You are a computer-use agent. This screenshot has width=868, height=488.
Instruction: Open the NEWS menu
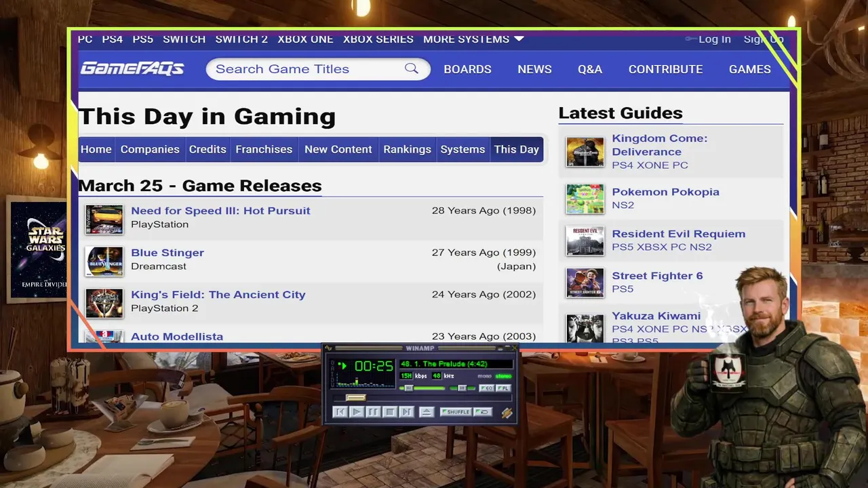534,69
